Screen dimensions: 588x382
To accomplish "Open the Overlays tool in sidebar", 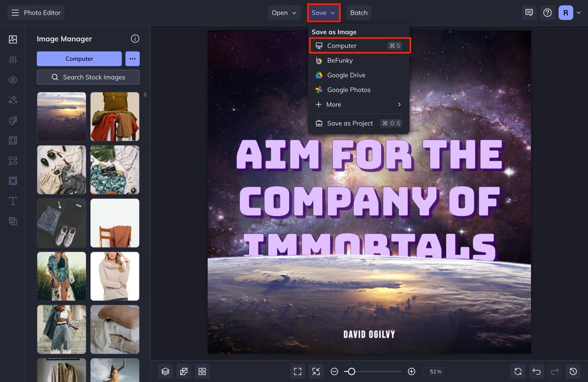I will point(12,181).
